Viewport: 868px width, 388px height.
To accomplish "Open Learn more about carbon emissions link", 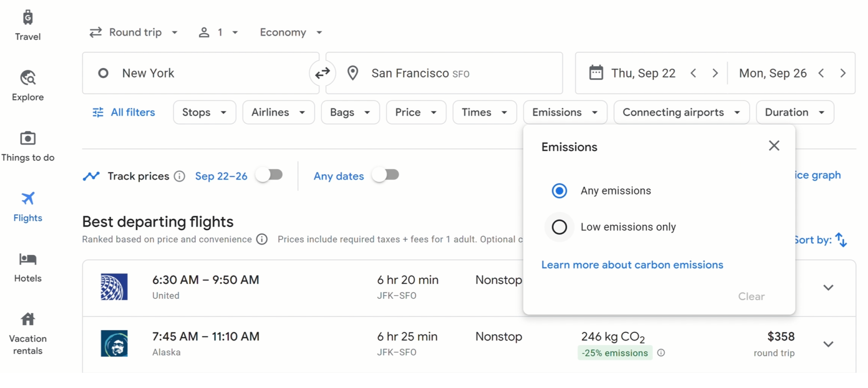I will point(632,265).
